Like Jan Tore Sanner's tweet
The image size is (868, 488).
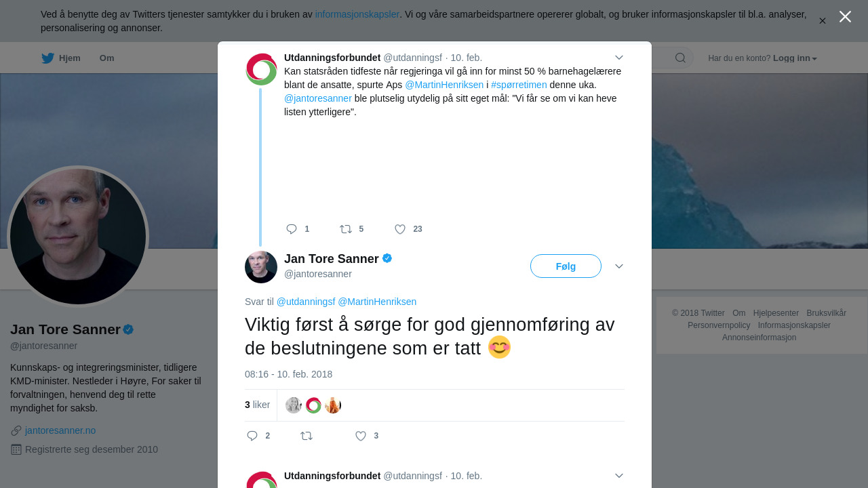pos(361,436)
